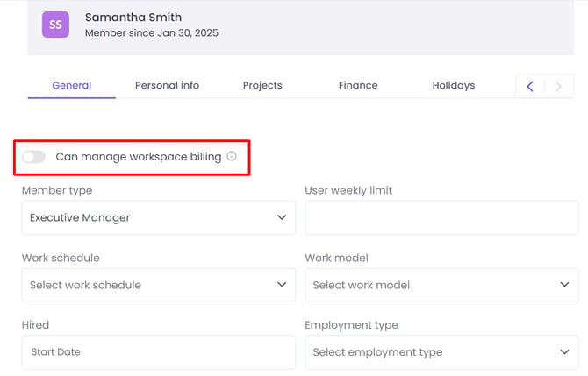Open the Member type dropdown

click(158, 217)
